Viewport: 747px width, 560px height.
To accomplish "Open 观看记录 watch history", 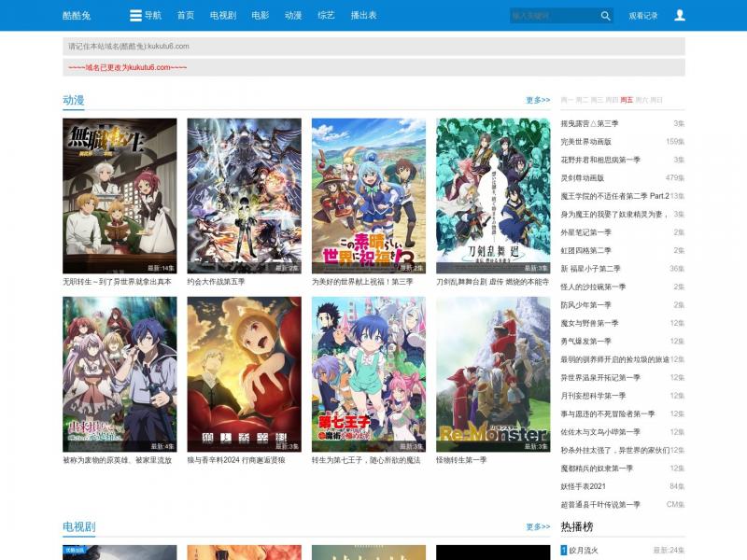I will click(x=642, y=16).
